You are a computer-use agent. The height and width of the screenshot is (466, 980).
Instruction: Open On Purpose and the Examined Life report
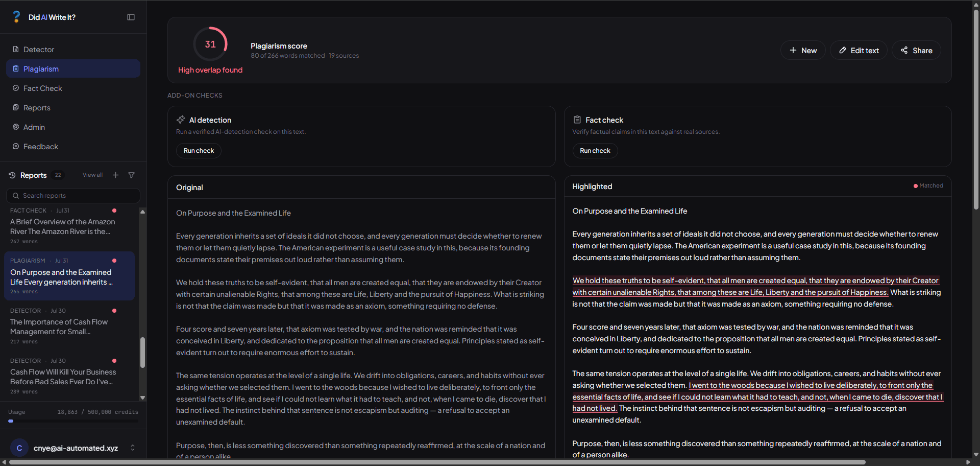69,276
